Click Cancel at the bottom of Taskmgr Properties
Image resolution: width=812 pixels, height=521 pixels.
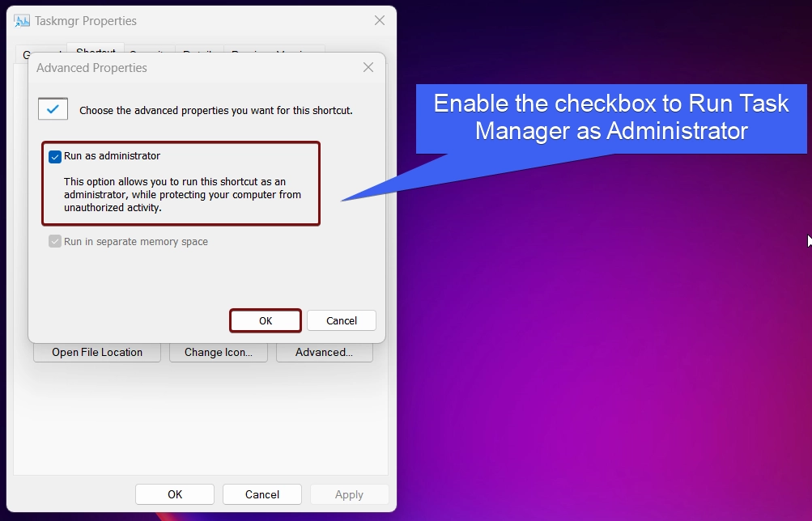coord(262,494)
